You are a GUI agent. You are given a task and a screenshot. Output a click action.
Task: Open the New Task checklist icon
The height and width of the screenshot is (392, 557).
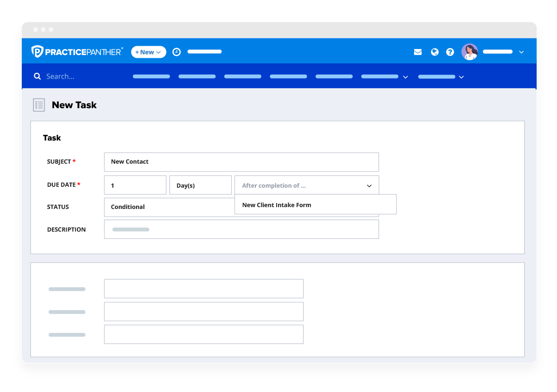(39, 104)
